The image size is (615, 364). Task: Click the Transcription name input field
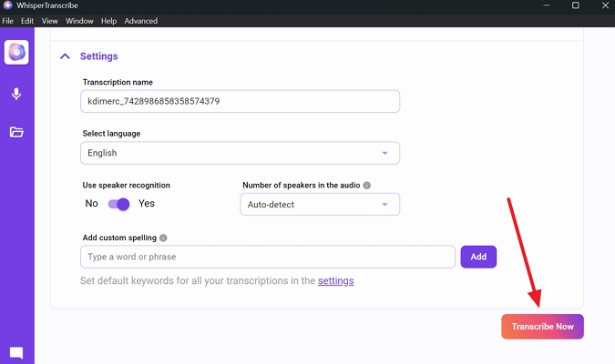point(240,101)
